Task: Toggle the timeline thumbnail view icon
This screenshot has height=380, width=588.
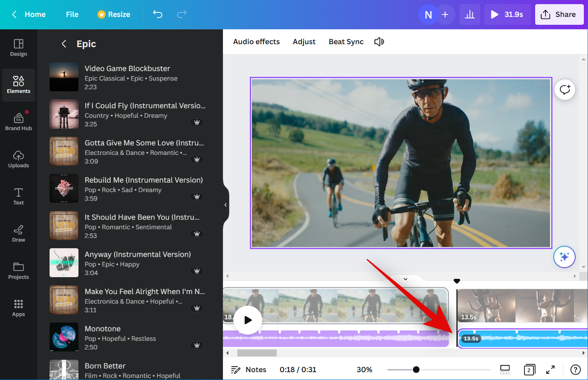Action: (505, 370)
